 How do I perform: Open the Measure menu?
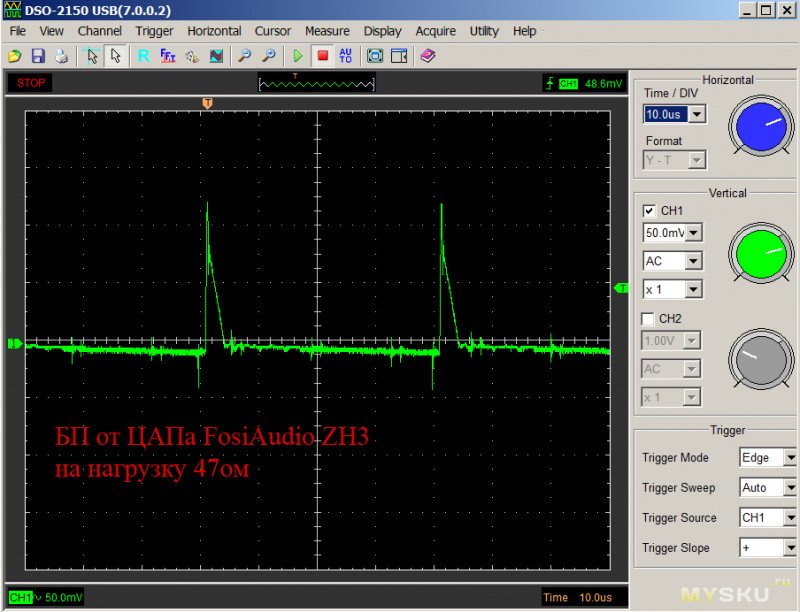(x=327, y=31)
